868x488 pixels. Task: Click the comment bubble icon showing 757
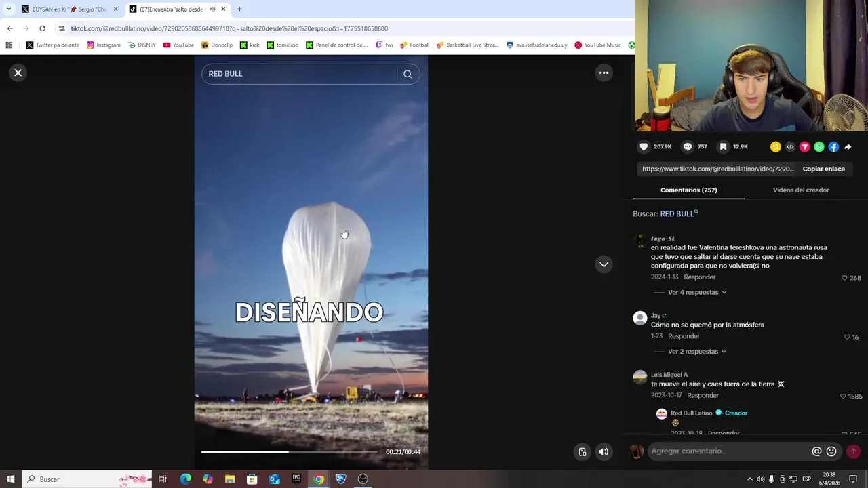[x=687, y=146]
